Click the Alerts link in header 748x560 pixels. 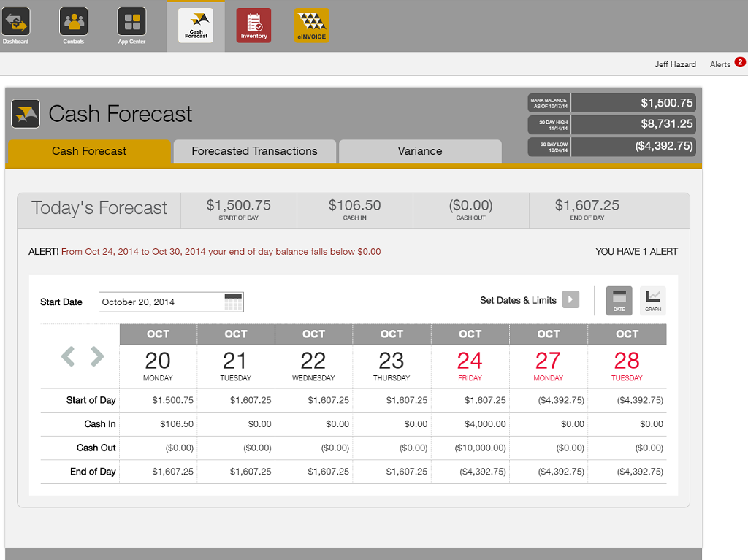pos(720,64)
